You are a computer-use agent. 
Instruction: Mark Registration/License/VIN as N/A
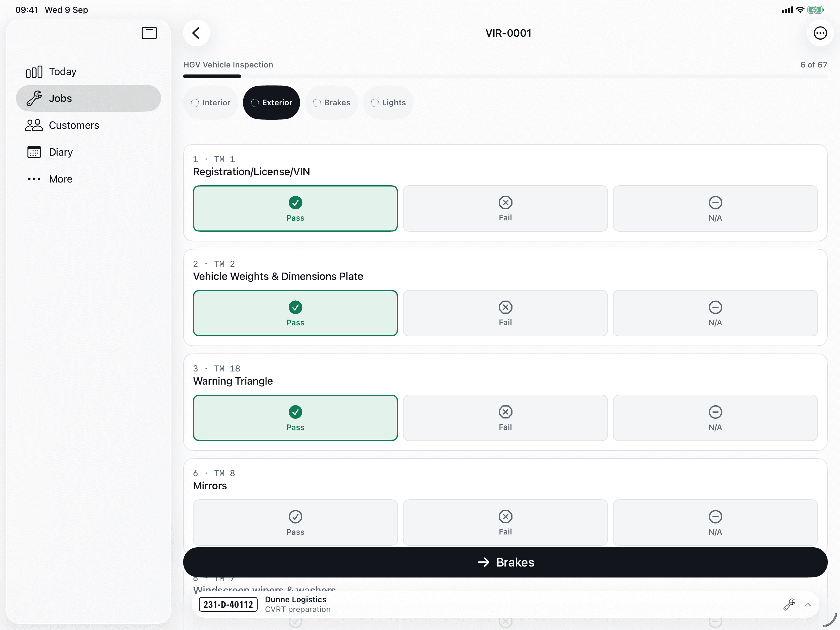click(x=715, y=208)
